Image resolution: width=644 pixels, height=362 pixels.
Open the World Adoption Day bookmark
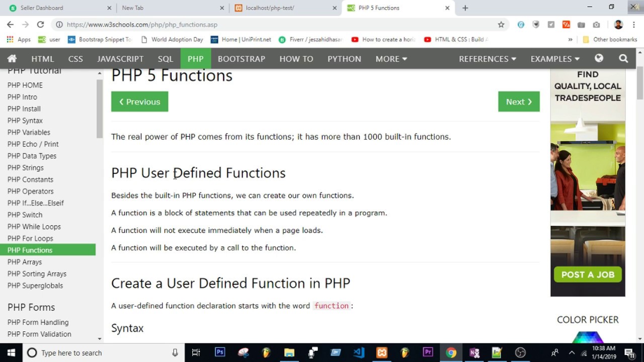pyautogui.click(x=172, y=39)
